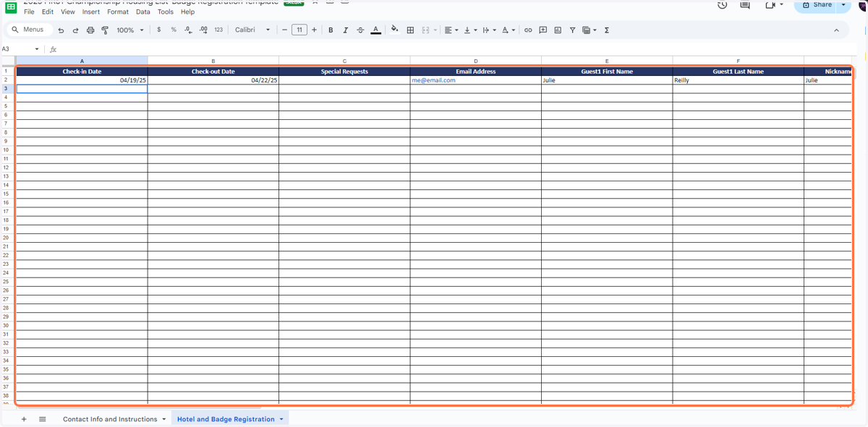
Task: Toggle Strikethrough formatting
Action: tap(360, 30)
